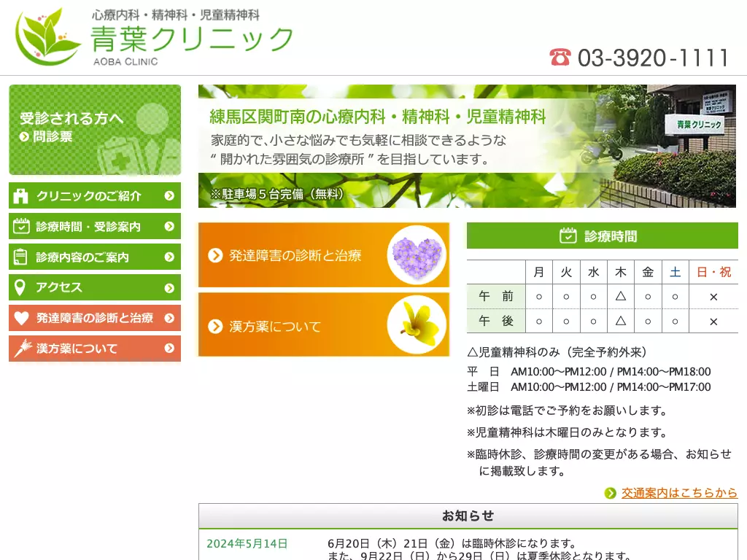
Task: Open the 診療内容のご案内 menu item
Action: [95, 257]
